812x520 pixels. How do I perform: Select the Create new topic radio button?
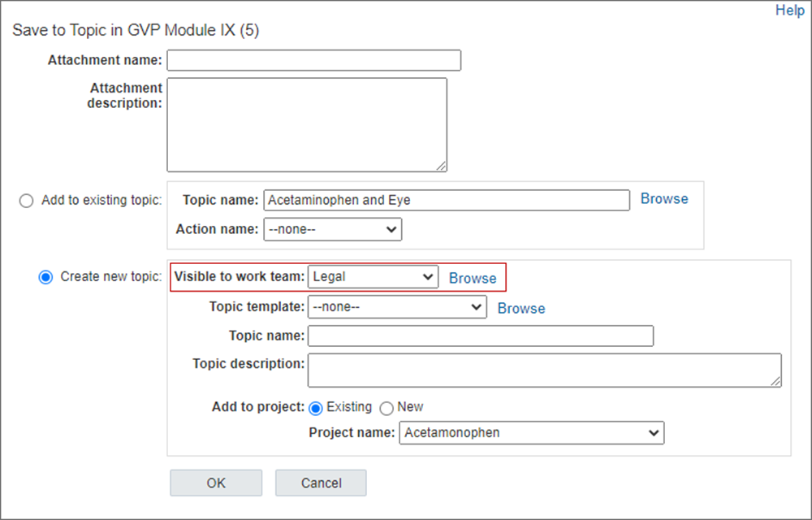coord(45,277)
